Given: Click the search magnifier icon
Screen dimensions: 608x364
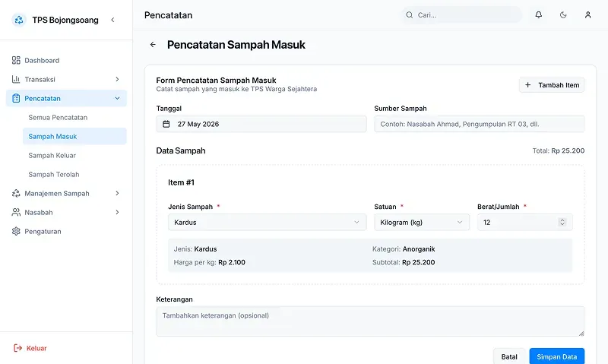Looking at the screenshot, I should 409,14.
